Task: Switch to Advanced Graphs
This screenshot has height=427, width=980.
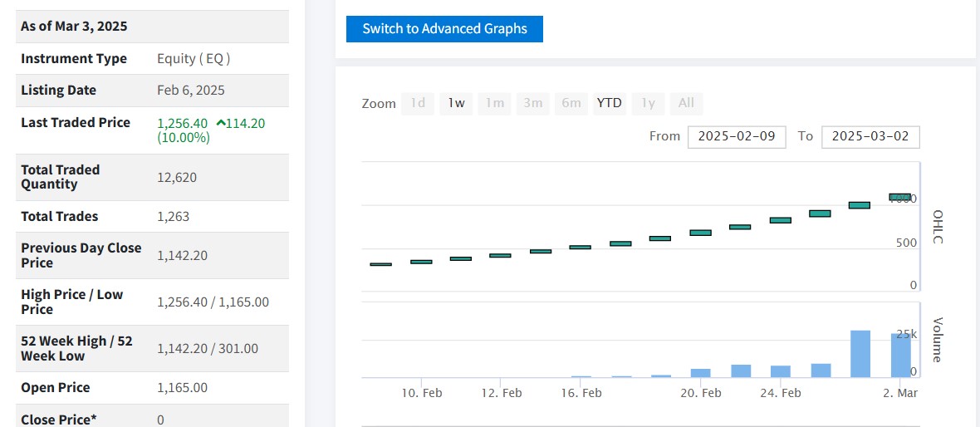Action: [444, 29]
